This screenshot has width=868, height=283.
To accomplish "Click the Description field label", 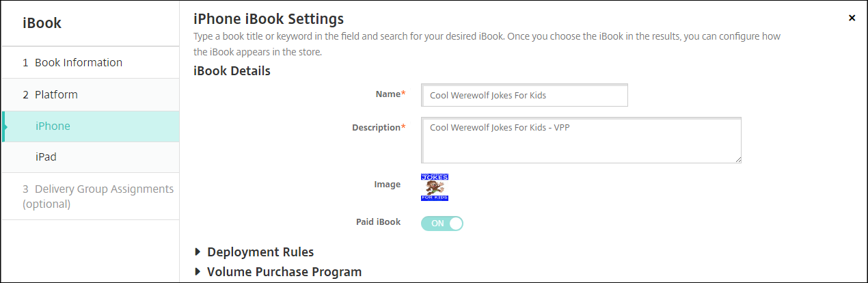I will click(376, 127).
